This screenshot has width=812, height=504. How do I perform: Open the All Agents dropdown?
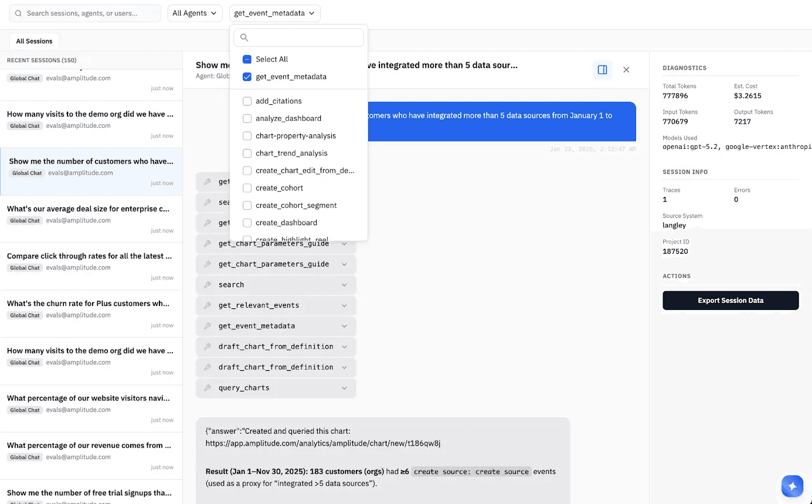pyautogui.click(x=195, y=13)
